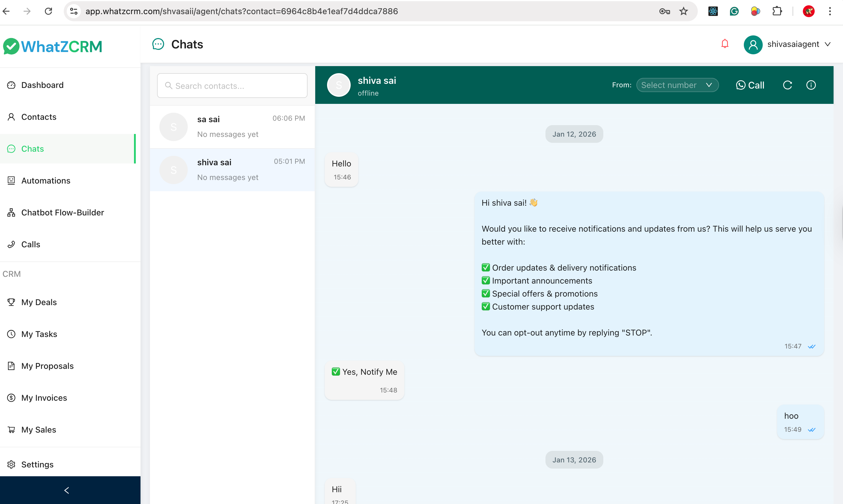This screenshot has height=504, width=843.
Task: Open Dashboard from the sidebar
Action: (x=42, y=85)
